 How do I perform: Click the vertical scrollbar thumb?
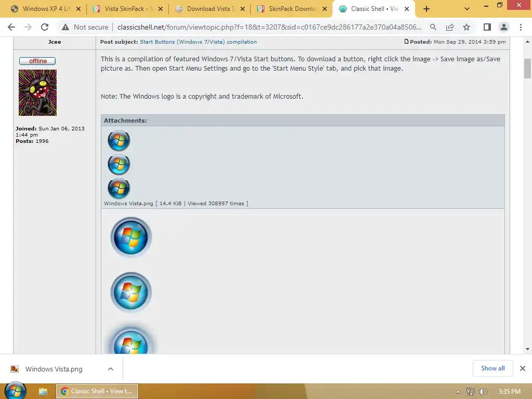pyautogui.click(x=527, y=69)
